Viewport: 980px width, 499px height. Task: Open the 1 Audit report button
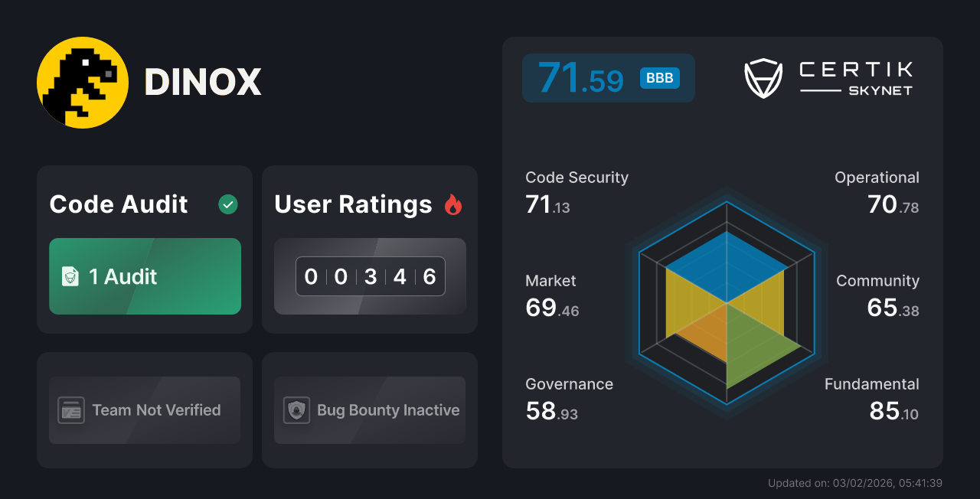click(145, 276)
